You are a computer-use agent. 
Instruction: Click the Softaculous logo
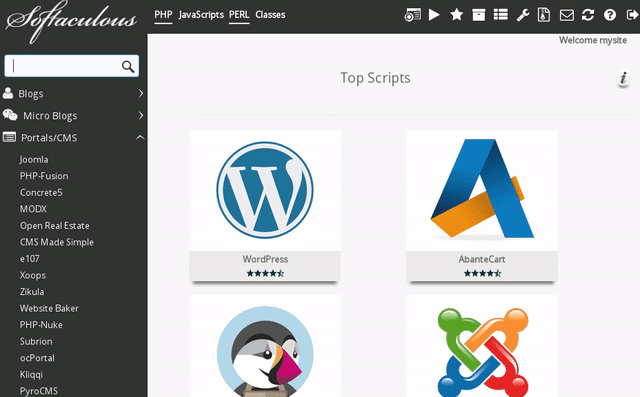[x=71, y=21]
